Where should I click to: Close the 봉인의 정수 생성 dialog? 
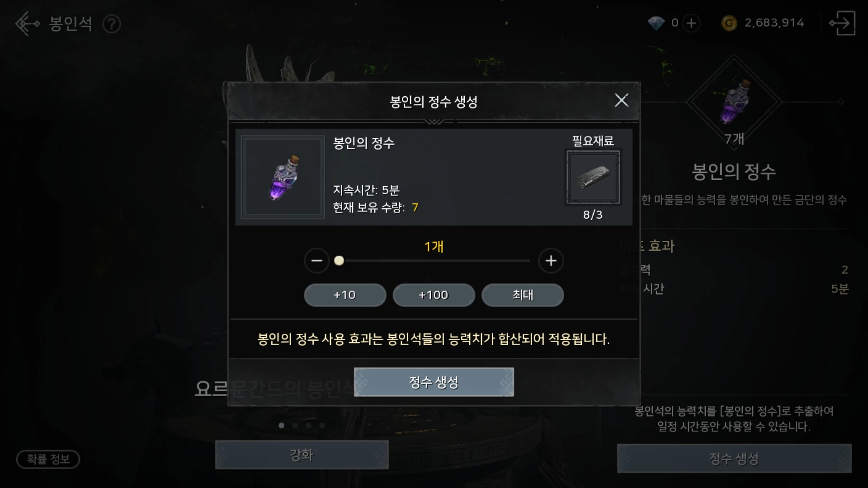coord(622,100)
